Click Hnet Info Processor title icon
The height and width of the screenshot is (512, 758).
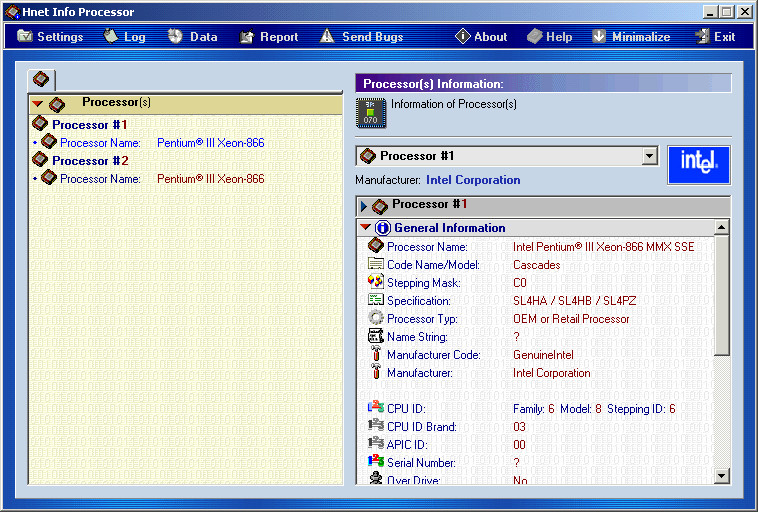pos(12,12)
